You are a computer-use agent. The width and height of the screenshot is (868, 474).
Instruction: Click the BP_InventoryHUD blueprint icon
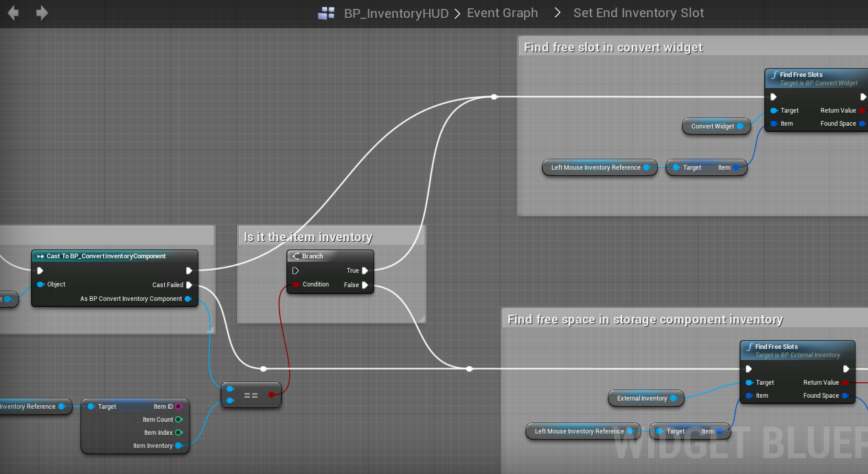pyautogui.click(x=326, y=13)
